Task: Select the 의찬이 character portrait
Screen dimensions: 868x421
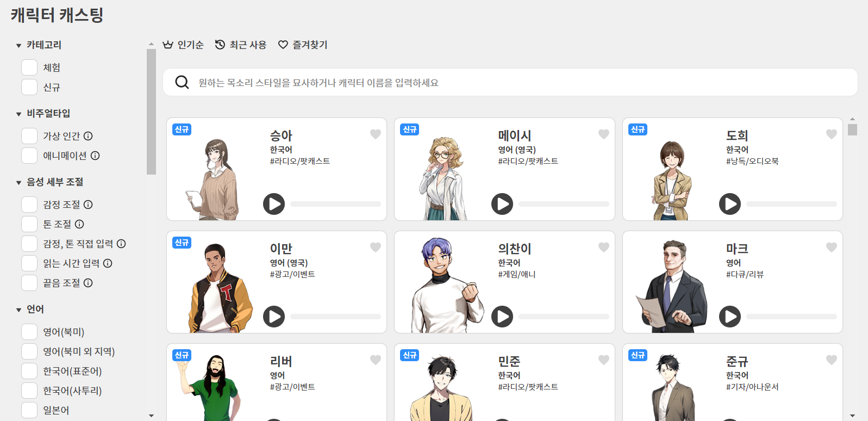Action: pos(448,285)
